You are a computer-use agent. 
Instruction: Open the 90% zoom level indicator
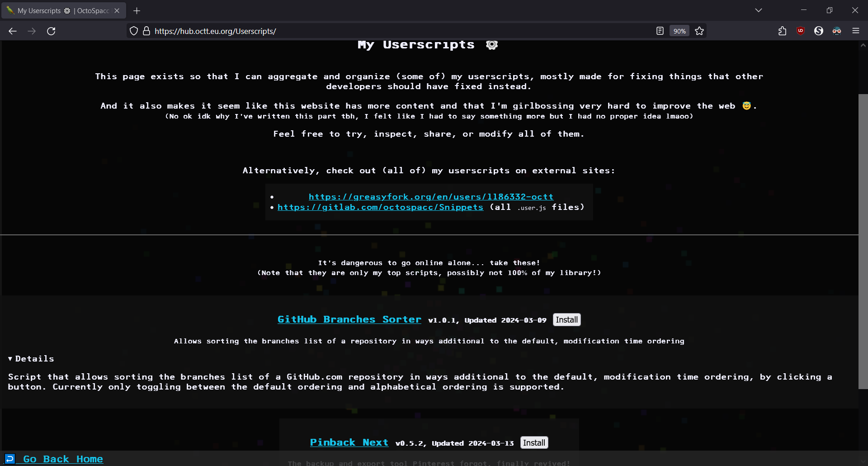(x=679, y=31)
